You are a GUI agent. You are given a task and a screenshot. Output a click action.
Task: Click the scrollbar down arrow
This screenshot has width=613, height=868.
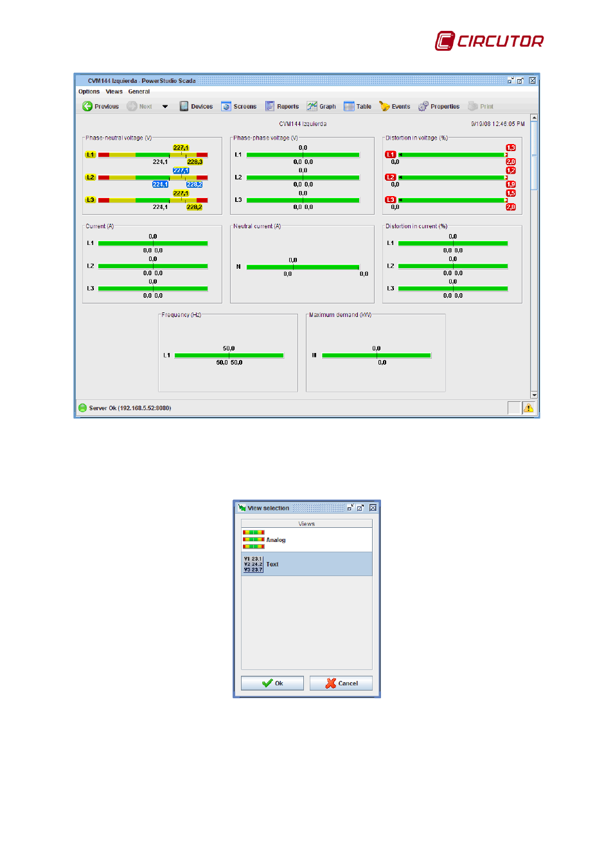pos(534,395)
